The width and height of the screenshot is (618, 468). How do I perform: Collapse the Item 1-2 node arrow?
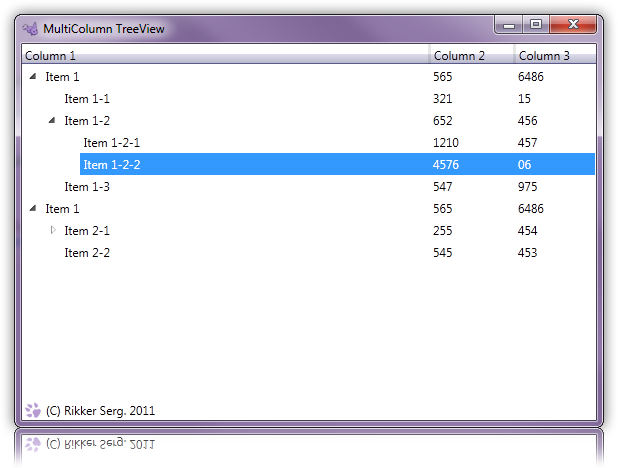coord(53,121)
